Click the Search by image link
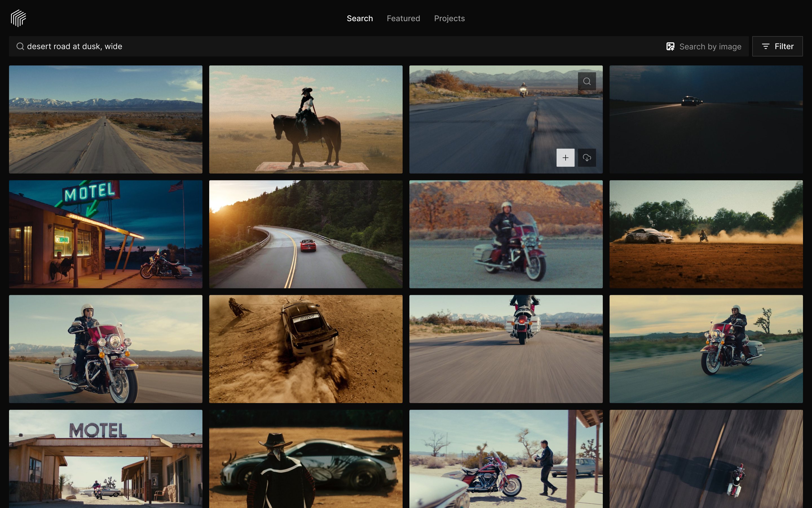 (704, 46)
